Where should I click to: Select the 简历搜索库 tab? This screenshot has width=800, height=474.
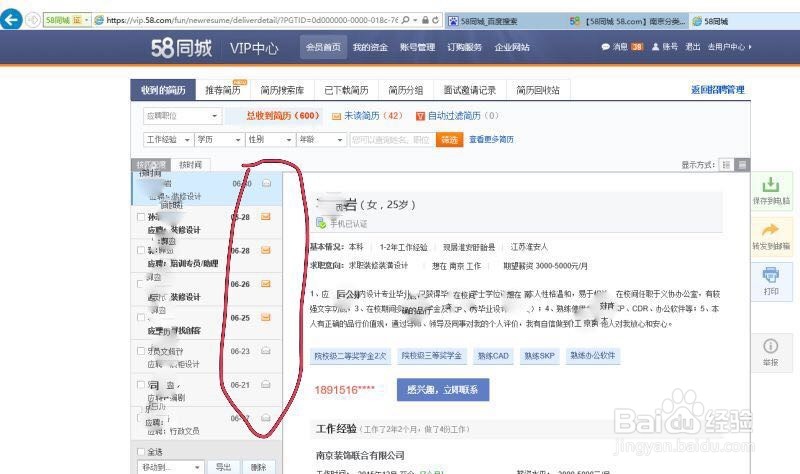point(282,90)
